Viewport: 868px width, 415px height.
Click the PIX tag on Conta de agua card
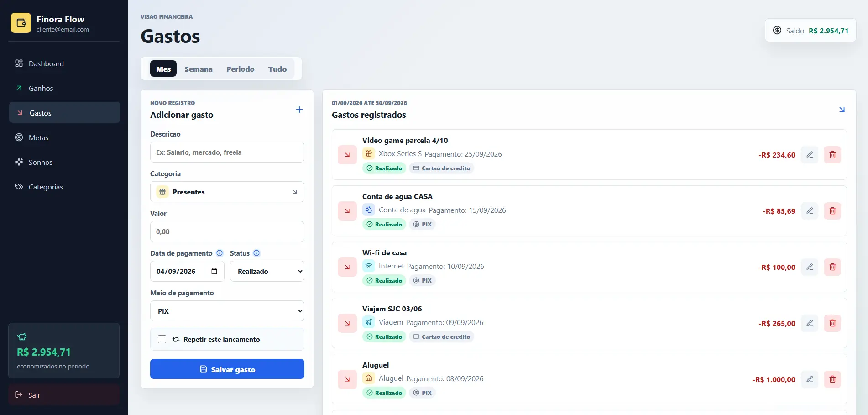(423, 224)
